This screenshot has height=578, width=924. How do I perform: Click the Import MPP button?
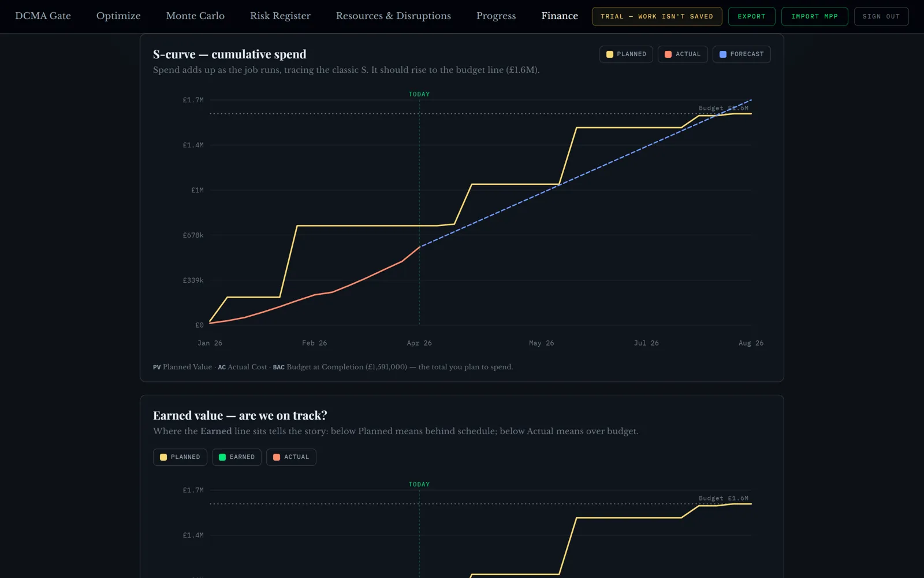(x=814, y=17)
